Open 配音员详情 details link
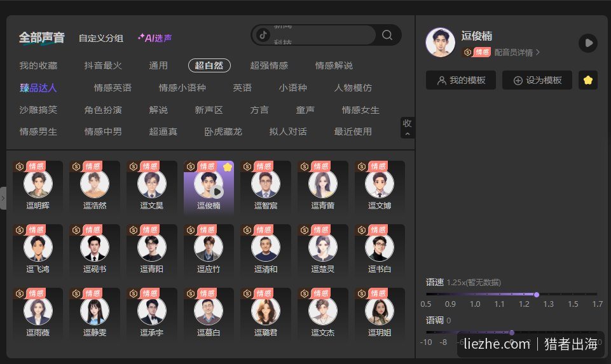This screenshot has width=611, height=364. click(517, 52)
